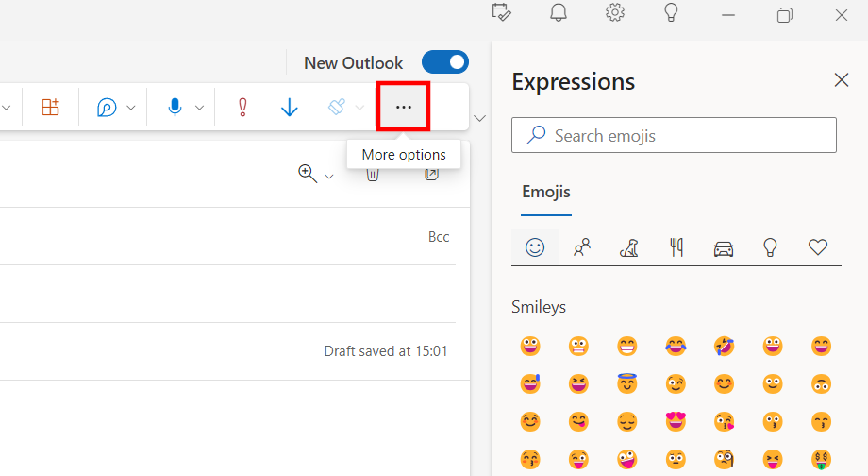Open the More options ellipsis button

(404, 107)
